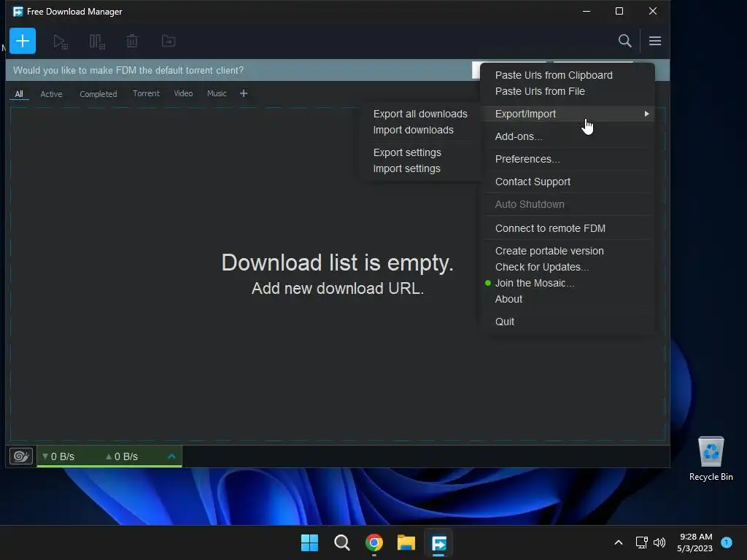Select the Recycle Bin desktop icon
The height and width of the screenshot is (560, 747).
pos(711,459)
